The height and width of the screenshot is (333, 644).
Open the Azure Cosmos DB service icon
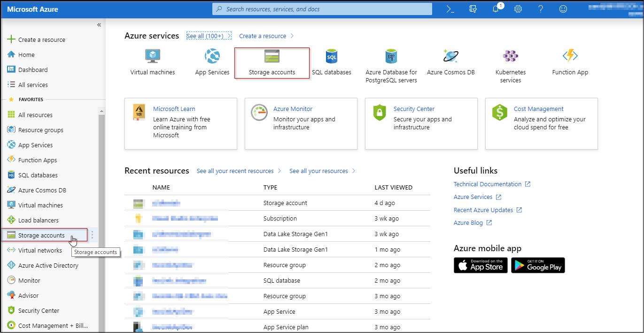click(x=450, y=57)
